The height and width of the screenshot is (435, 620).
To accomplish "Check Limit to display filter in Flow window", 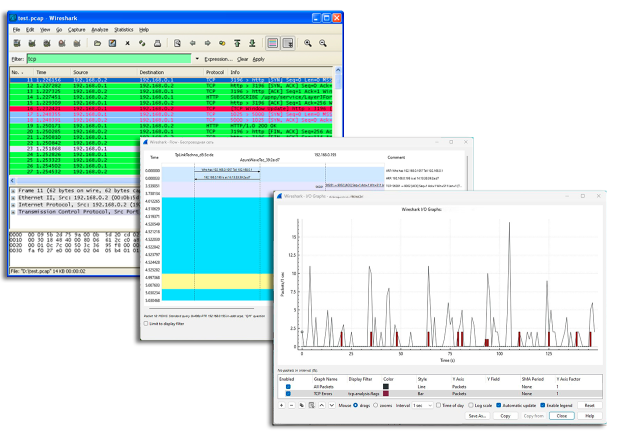I will [x=146, y=323].
